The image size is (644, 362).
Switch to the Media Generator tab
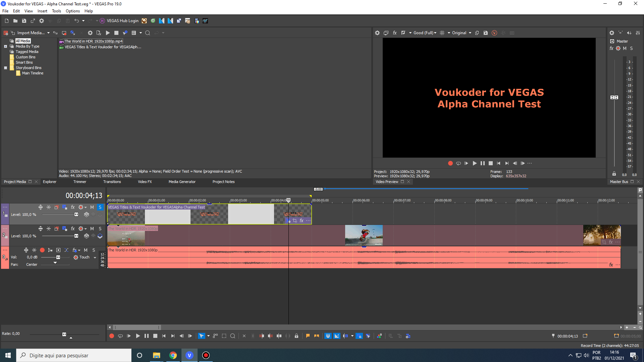(182, 182)
